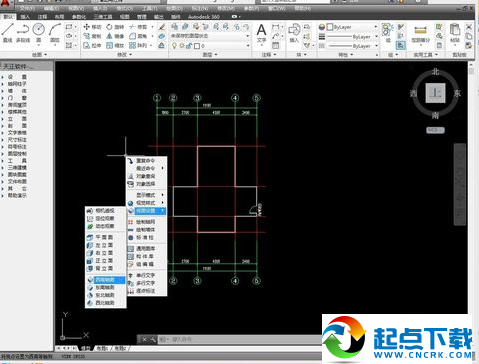Click the Model (模型) layout tab
The height and width of the screenshot is (364, 479).
pos(86,348)
